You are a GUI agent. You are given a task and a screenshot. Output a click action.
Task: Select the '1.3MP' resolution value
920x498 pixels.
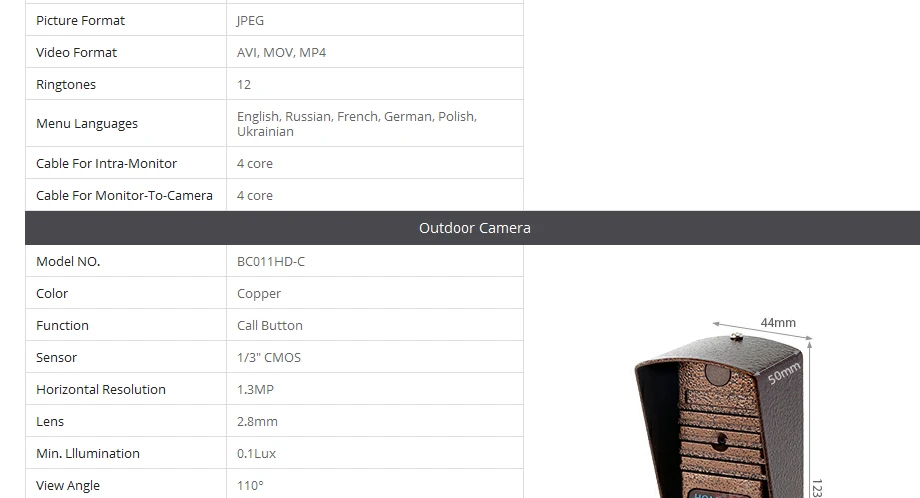(x=255, y=389)
